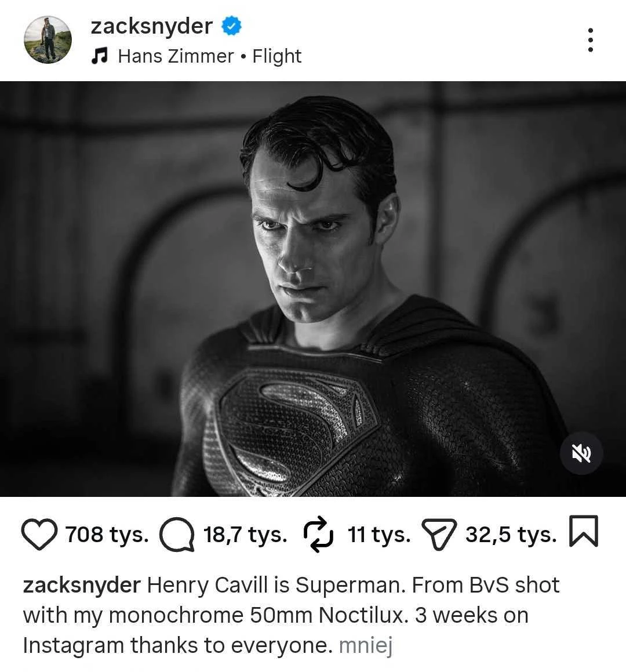Screen dimensions: 626x672
Task: Collapse the caption with the mniej link
Action: coord(367,645)
